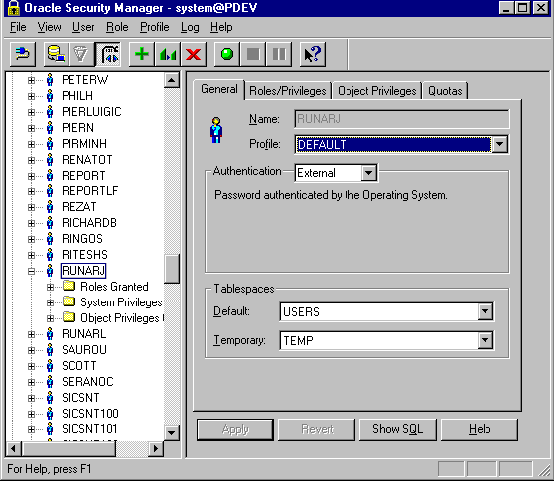
Task: Click the folder icon for System Privileges
Action: coord(69,301)
